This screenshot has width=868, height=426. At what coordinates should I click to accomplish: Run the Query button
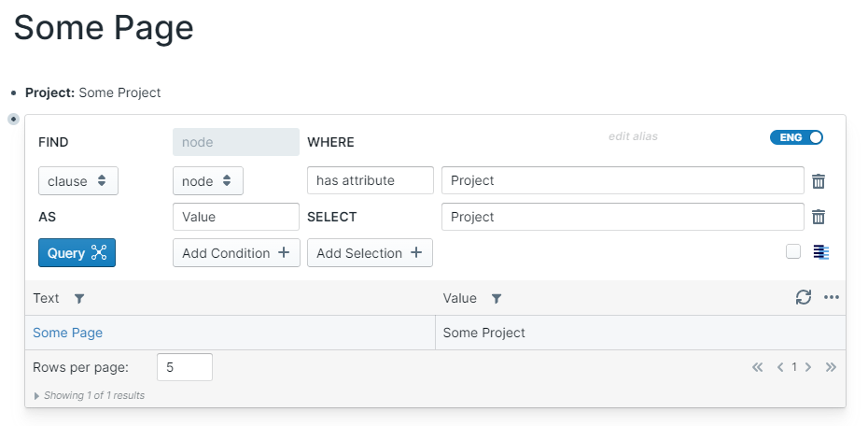click(x=77, y=253)
